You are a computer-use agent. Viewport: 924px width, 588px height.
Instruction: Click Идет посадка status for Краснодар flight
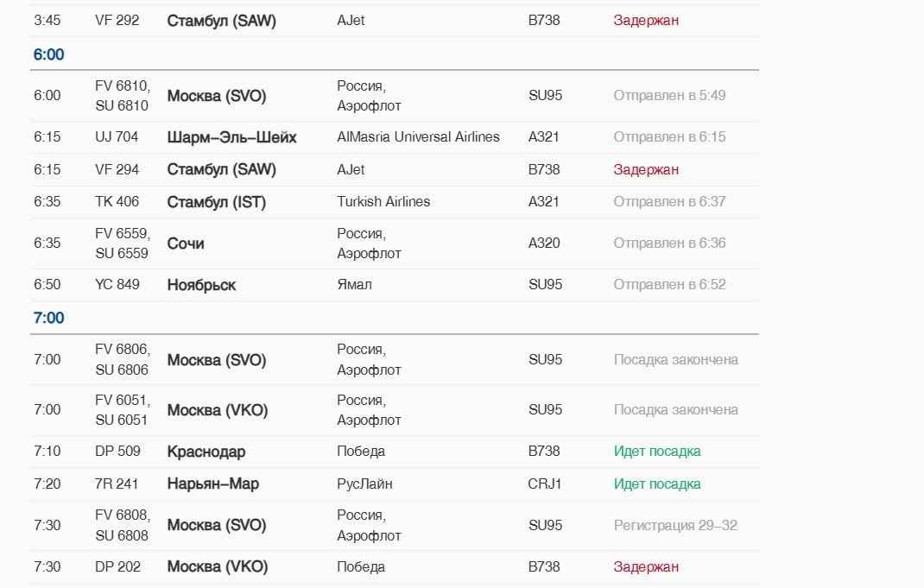(x=657, y=452)
